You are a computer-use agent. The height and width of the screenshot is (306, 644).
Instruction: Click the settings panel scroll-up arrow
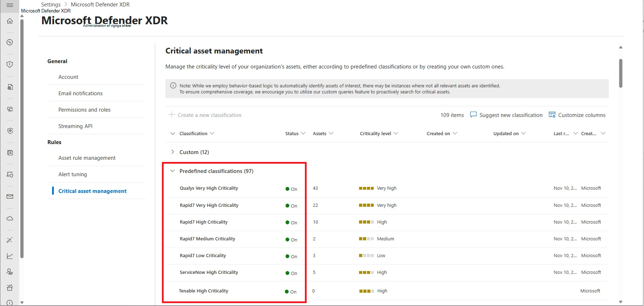(x=621, y=47)
